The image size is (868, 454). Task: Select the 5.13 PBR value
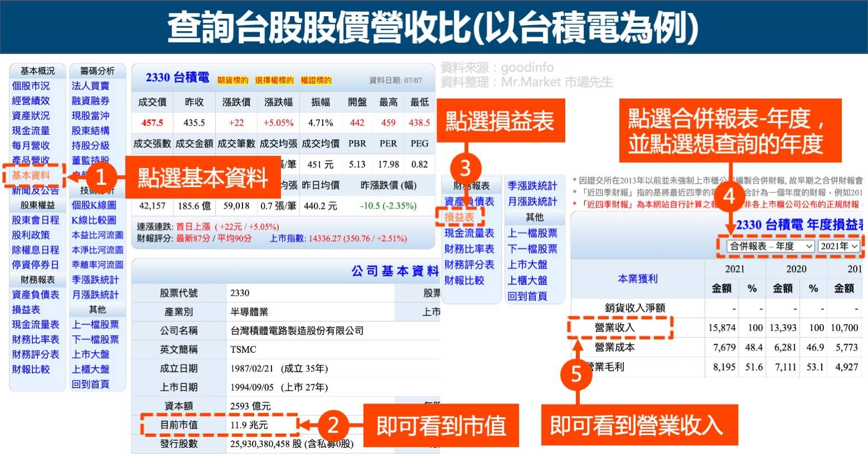click(x=357, y=164)
